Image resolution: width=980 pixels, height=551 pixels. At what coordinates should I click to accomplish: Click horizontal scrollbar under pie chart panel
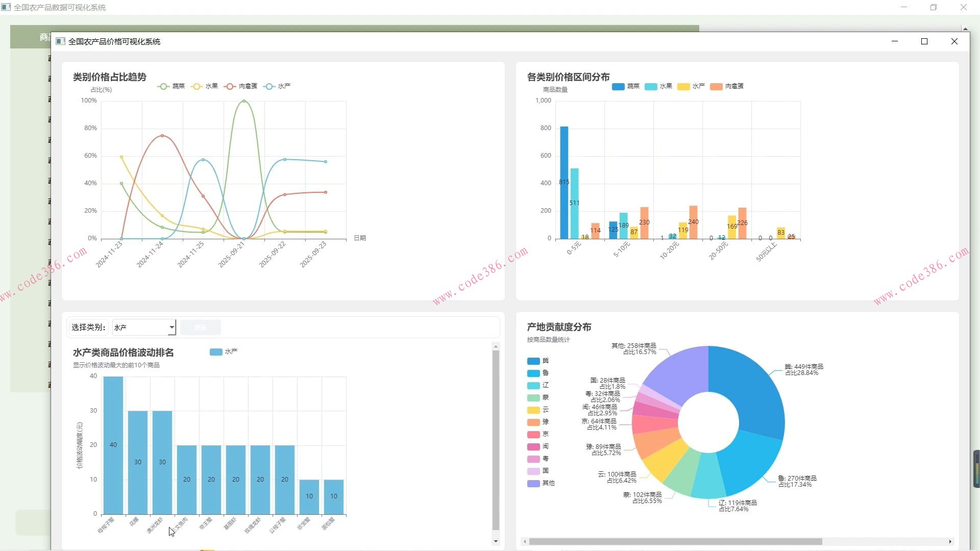pos(675,542)
